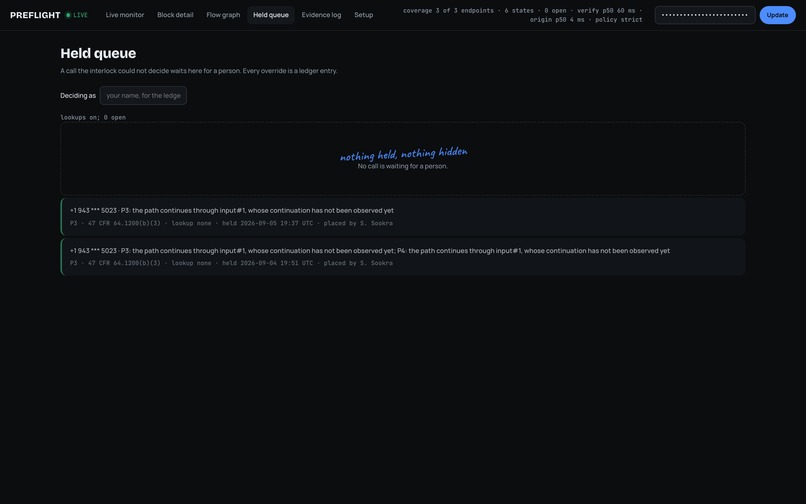This screenshot has height=504, width=806.
Task: Click the PREFLIGHT logo
Action: click(x=35, y=15)
